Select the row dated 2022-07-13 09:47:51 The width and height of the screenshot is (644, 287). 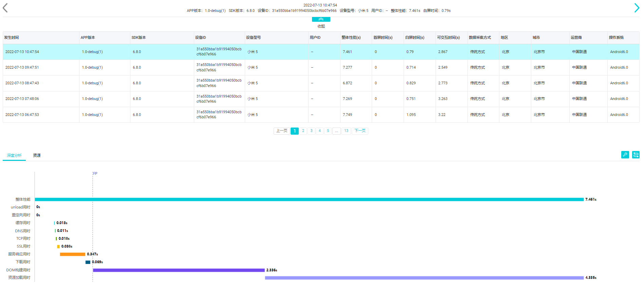pos(22,67)
